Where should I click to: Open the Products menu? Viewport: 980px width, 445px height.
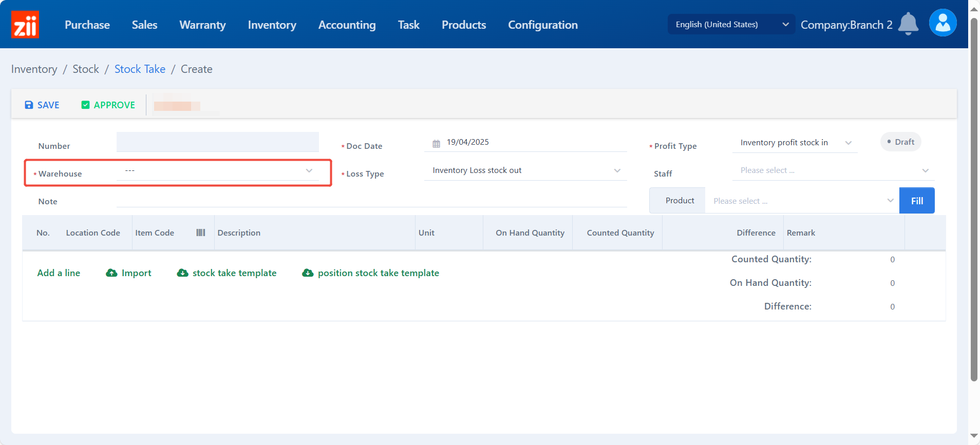tap(464, 25)
